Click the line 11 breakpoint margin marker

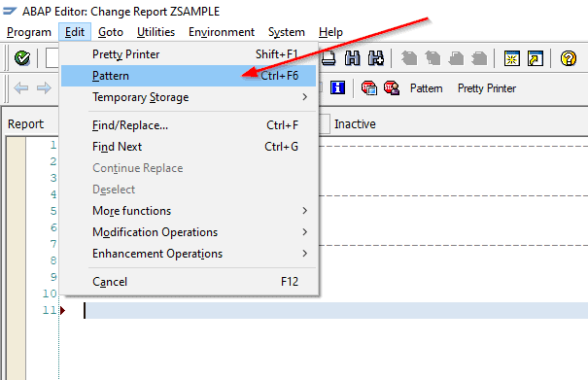click(62, 311)
